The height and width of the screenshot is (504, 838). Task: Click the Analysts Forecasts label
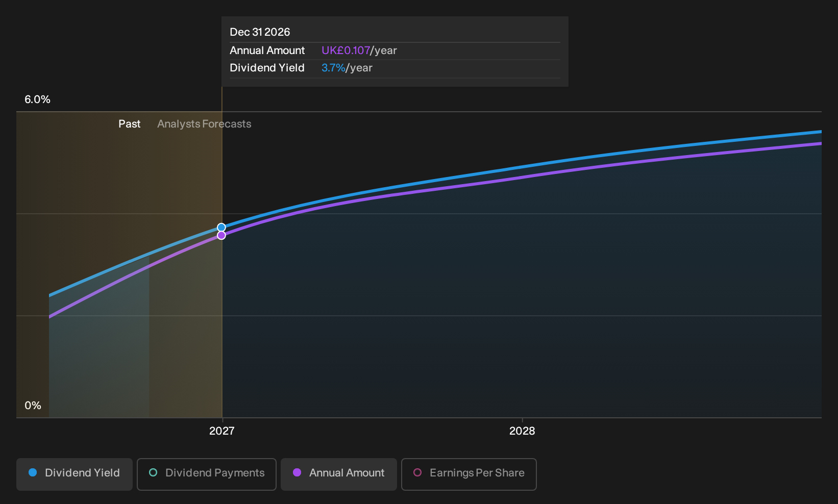204,124
